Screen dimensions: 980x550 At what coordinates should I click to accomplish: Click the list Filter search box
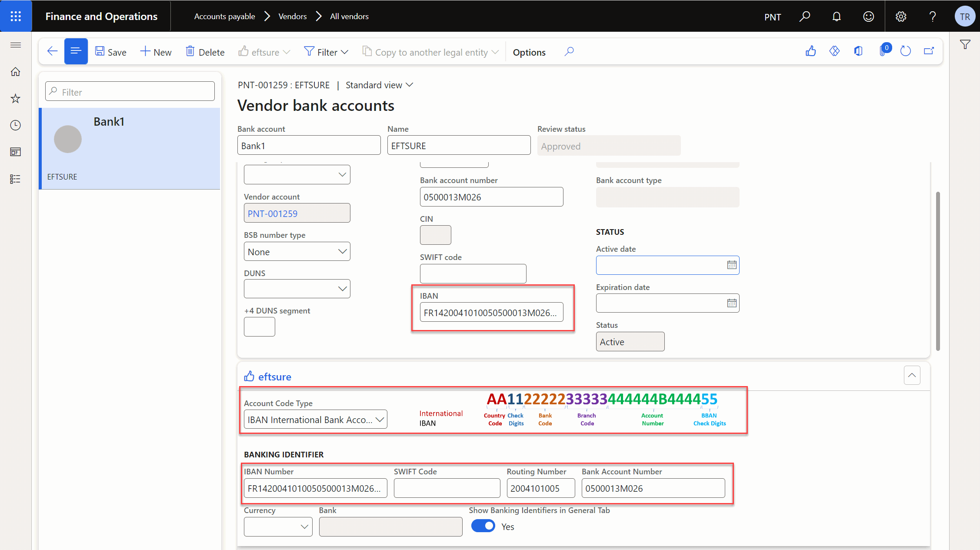(x=130, y=91)
